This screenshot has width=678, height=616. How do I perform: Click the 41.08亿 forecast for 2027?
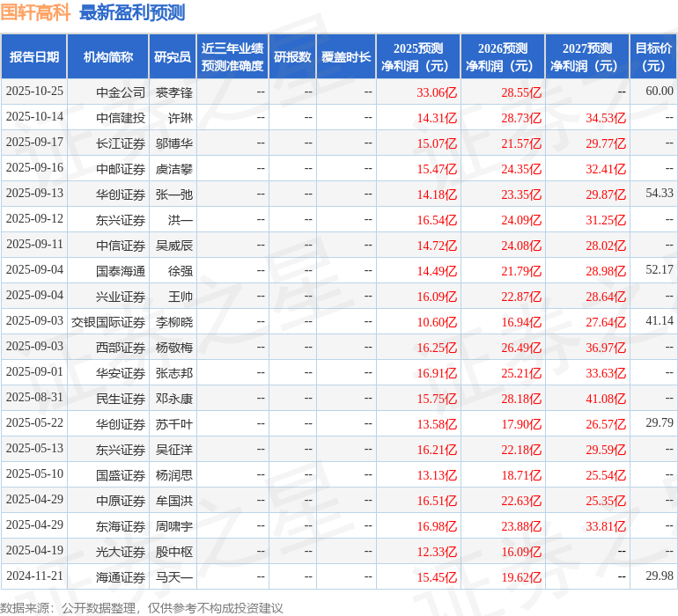606,398
